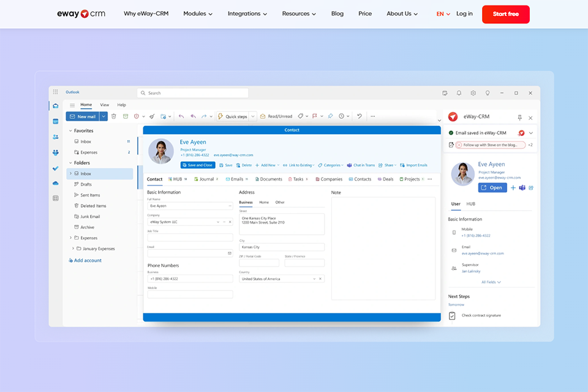The image size is (588, 392).
Task: Open the To Do checkmark icon in Outlook rail
Action: pyautogui.click(x=56, y=168)
